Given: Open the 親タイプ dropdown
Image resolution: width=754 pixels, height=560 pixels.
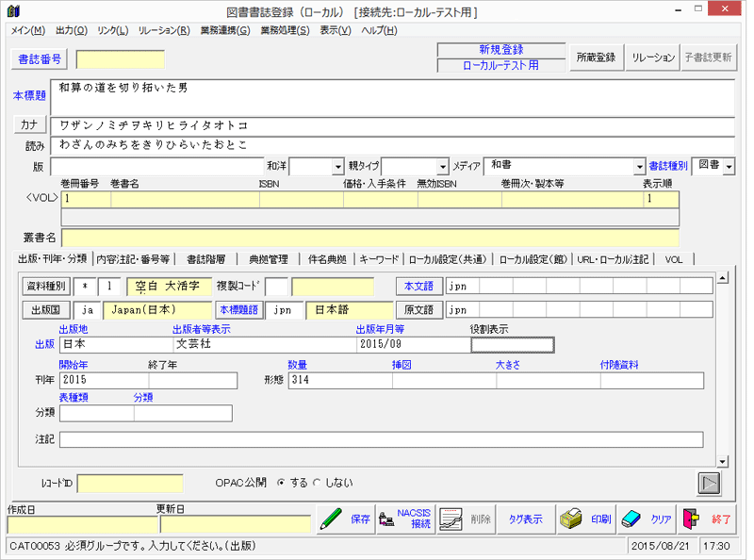Looking at the screenshot, I should pyautogui.click(x=443, y=167).
